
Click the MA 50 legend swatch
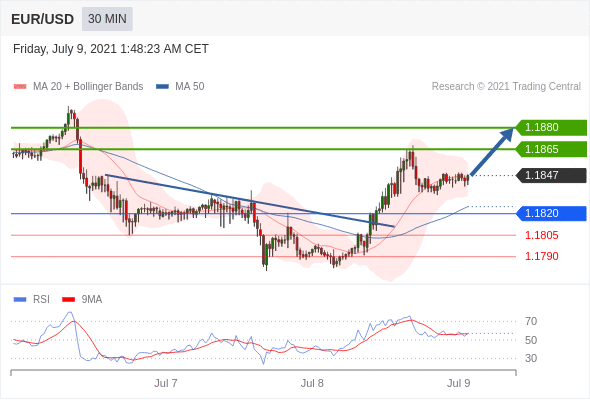[x=162, y=87]
